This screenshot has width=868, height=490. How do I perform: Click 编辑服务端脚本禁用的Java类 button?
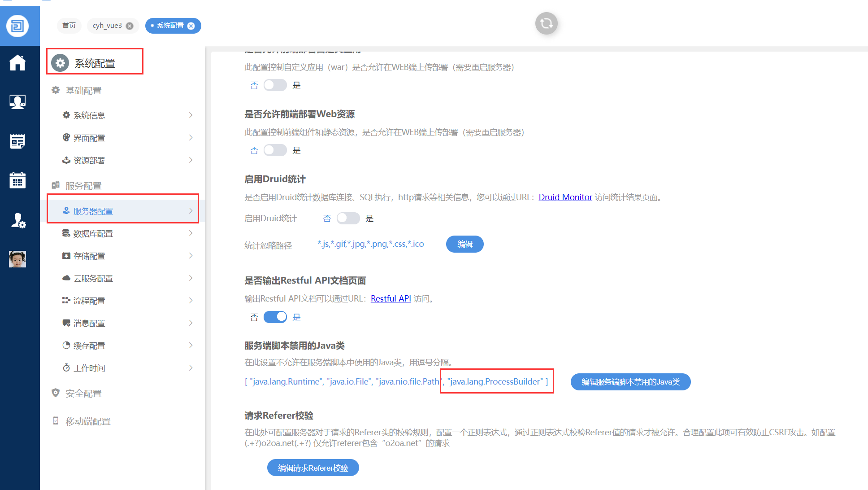[x=630, y=382]
